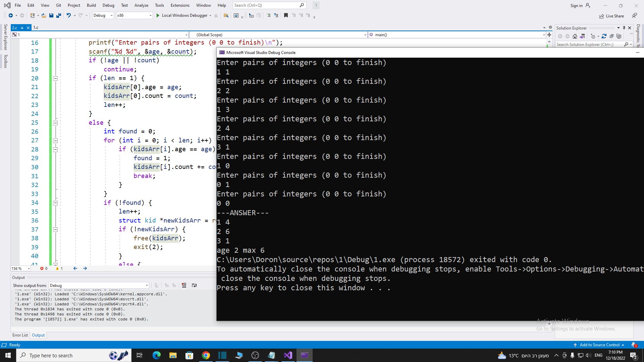This screenshot has height=362, width=644.
Task: Expand the Show output from dropdown
Action: point(147,286)
